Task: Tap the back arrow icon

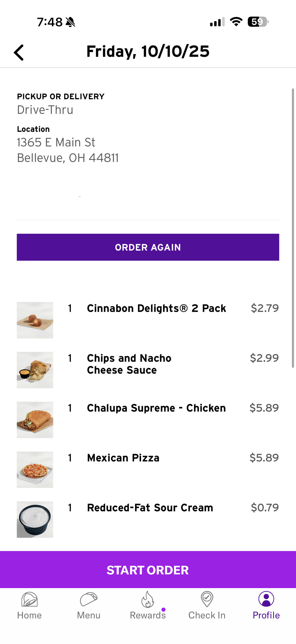Action: coord(19,53)
